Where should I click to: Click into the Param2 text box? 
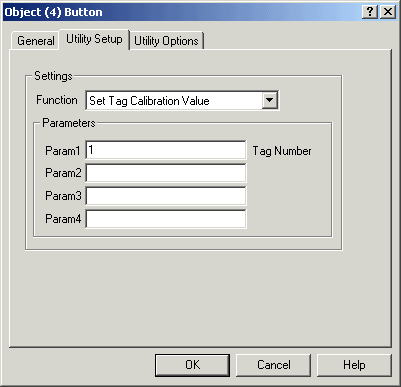point(166,173)
